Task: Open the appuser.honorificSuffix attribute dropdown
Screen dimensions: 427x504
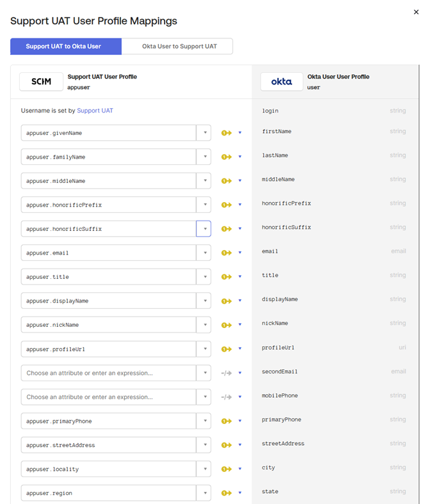Action: tap(204, 229)
